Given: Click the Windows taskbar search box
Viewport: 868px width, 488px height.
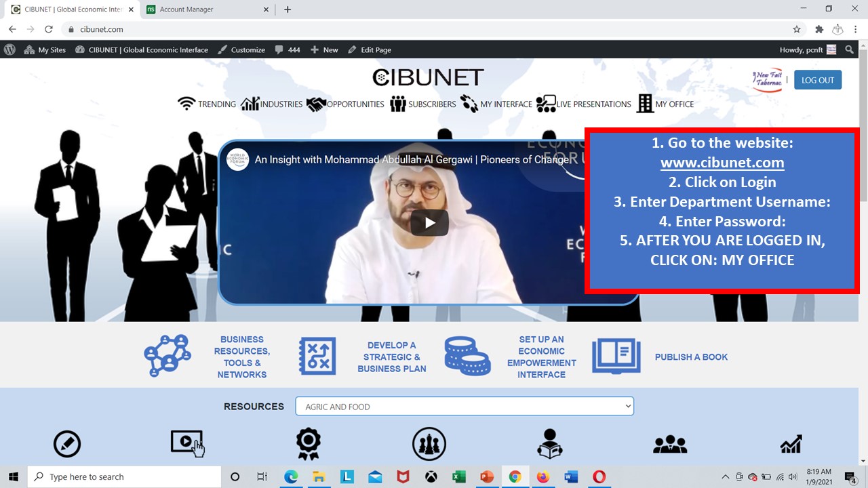Looking at the screenshot, I should click(125, 476).
